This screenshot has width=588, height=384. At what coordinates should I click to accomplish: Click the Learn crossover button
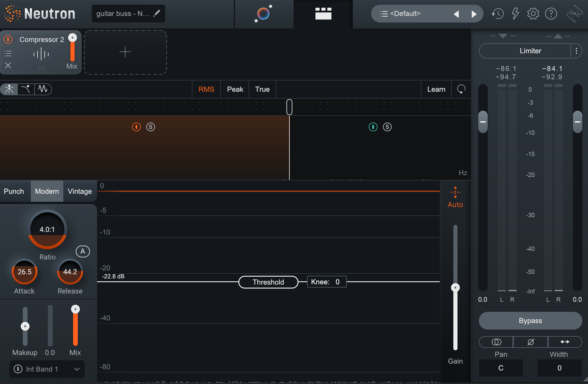pyautogui.click(x=436, y=89)
